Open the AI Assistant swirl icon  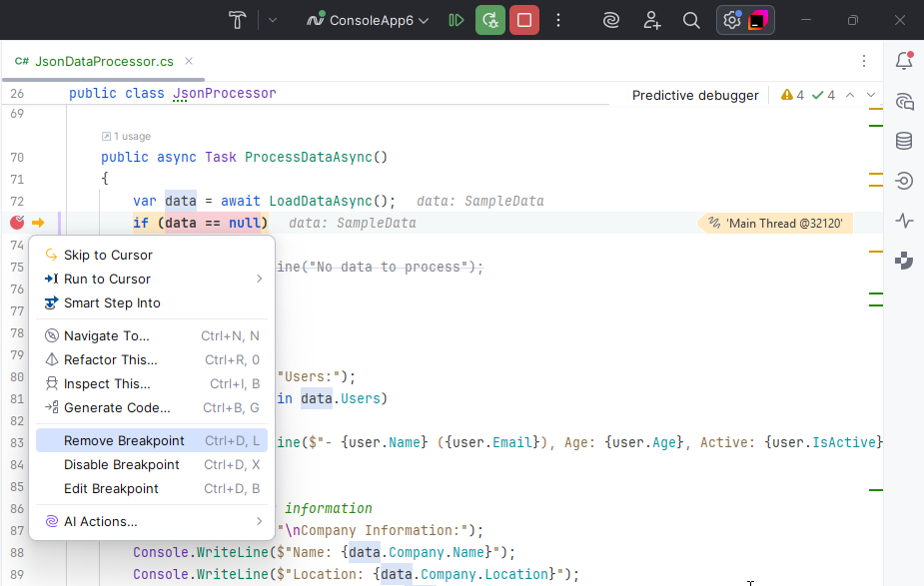click(x=611, y=19)
